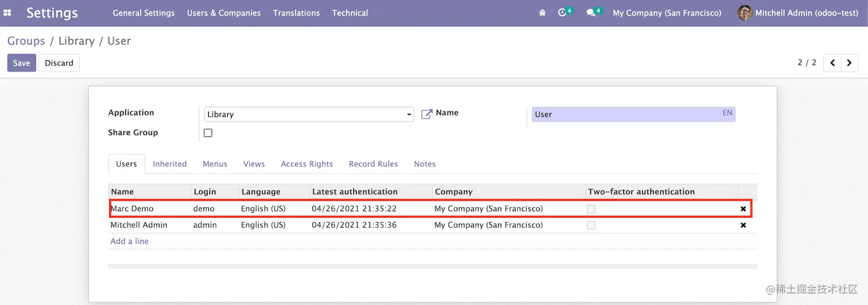Screen dimensions: 868x305
Task: Switch to the Menus tab
Action: coord(215,164)
